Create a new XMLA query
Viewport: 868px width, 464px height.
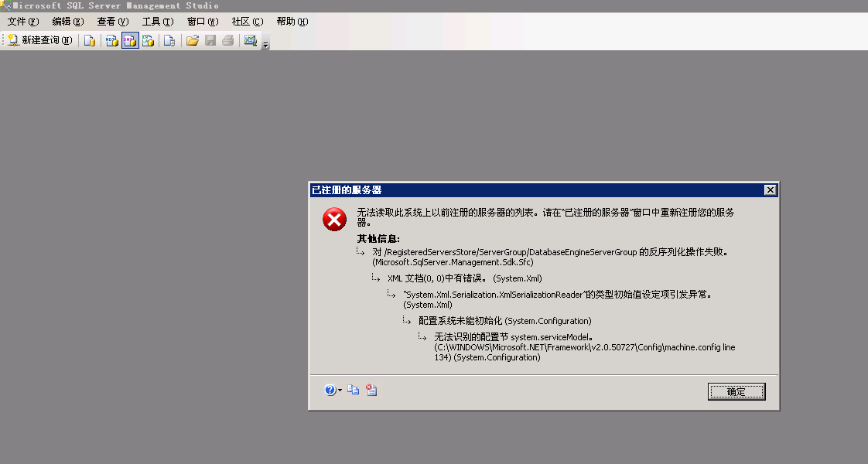pos(149,39)
